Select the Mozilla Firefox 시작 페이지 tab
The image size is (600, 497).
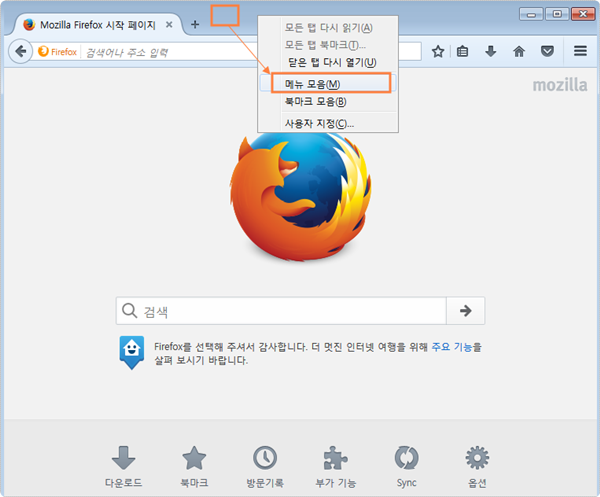[x=98, y=25]
